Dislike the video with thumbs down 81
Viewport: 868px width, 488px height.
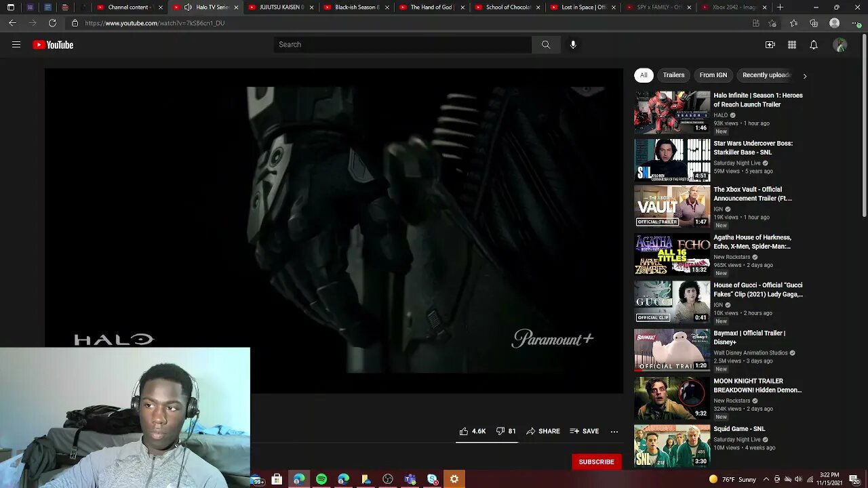506,431
